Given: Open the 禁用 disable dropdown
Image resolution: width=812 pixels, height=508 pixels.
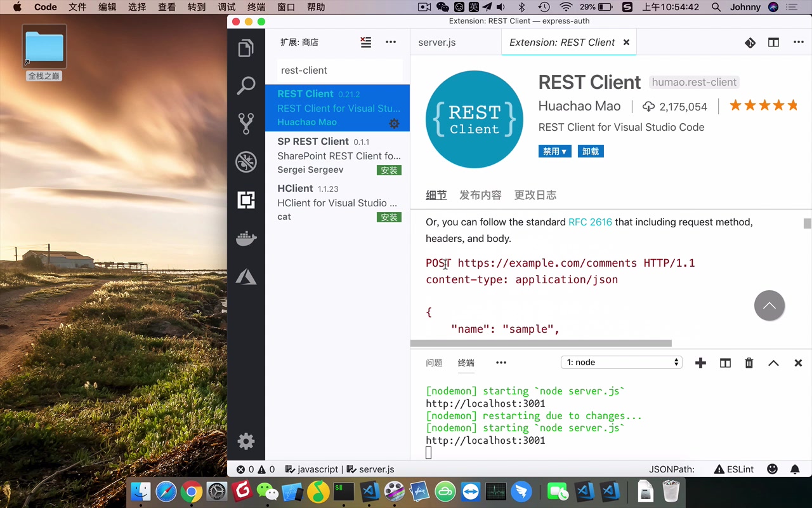Looking at the screenshot, I should [x=555, y=151].
